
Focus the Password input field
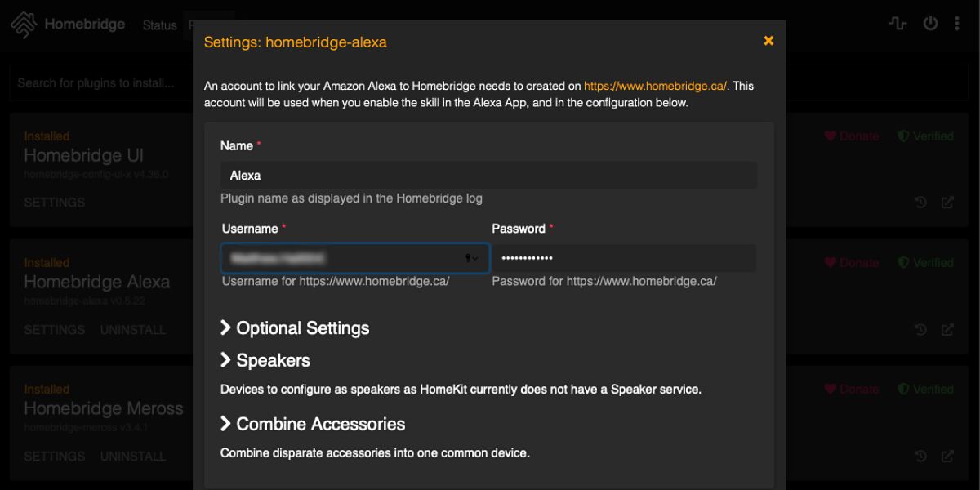click(623, 258)
